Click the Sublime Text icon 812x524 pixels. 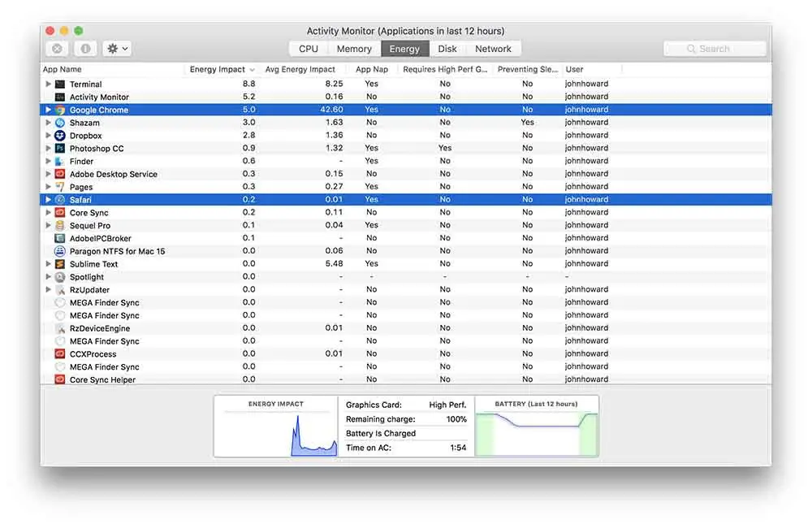click(x=60, y=264)
